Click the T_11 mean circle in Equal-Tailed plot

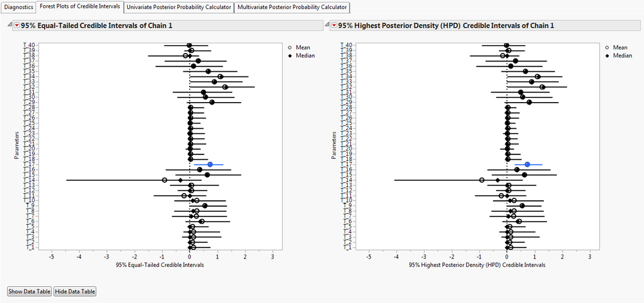(x=184, y=196)
